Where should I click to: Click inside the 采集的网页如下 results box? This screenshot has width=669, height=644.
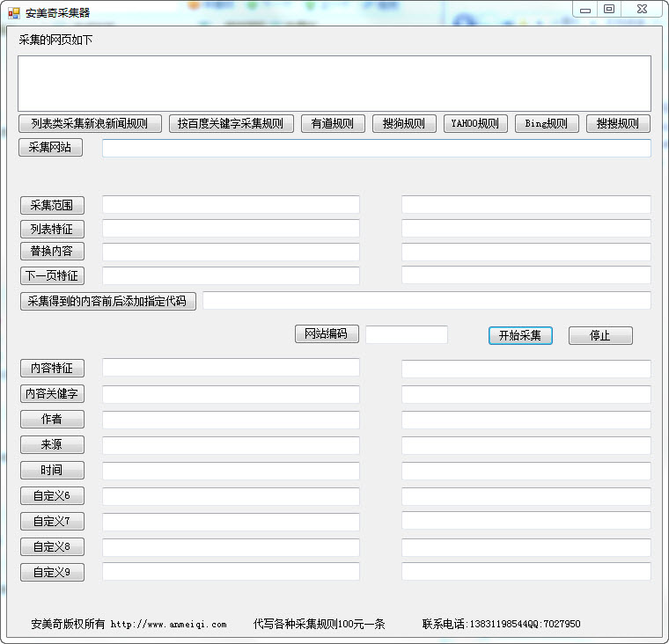click(x=334, y=83)
